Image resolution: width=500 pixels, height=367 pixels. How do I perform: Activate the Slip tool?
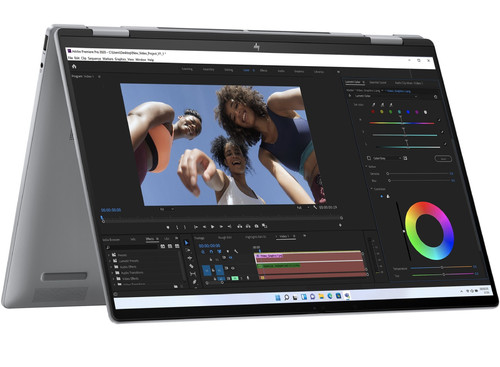click(192, 274)
